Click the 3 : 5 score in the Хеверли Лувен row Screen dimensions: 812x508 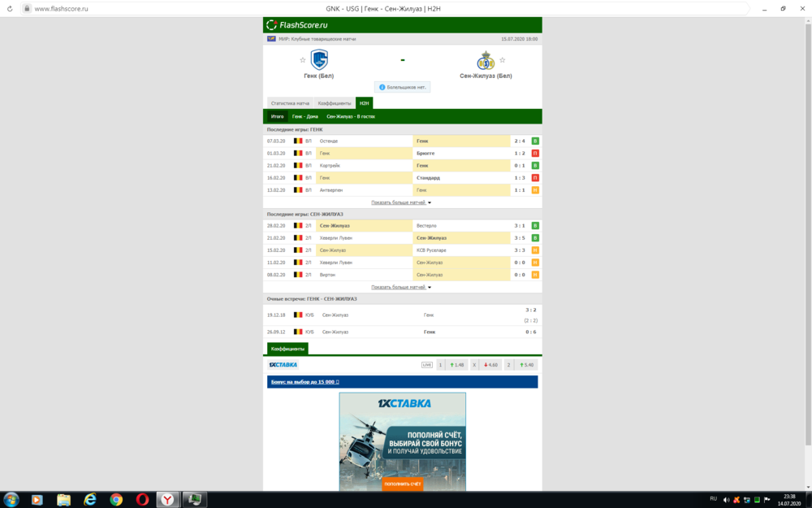click(x=520, y=238)
